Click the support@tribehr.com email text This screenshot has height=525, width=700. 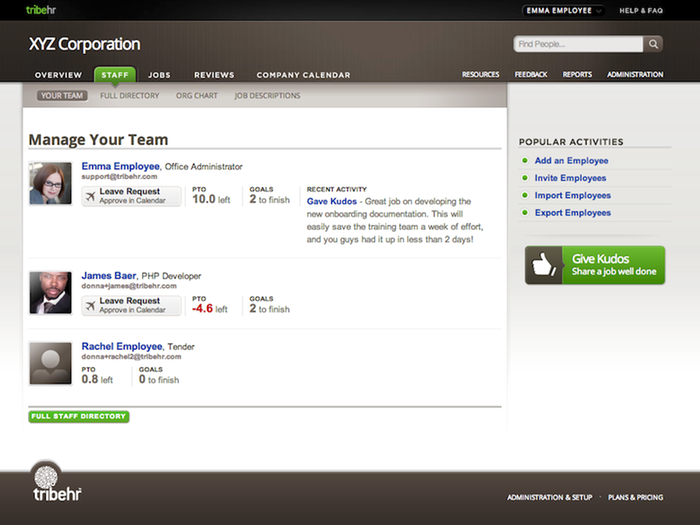[x=119, y=177]
